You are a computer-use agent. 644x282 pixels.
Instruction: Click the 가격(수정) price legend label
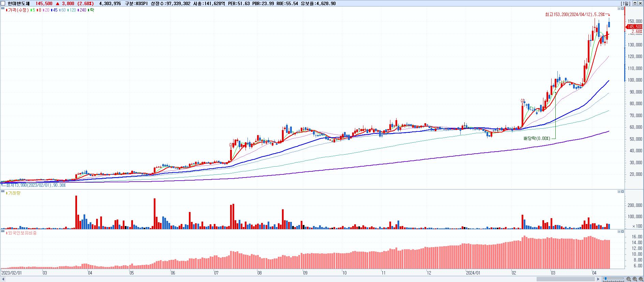tap(18, 10)
